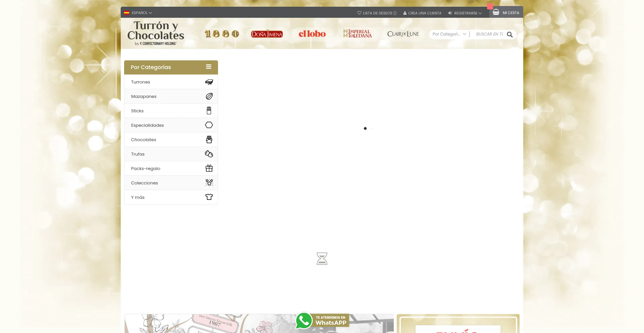The height and width of the screenshot is (333, 644).
Task: Click the search input field
Action: (489, 34)
